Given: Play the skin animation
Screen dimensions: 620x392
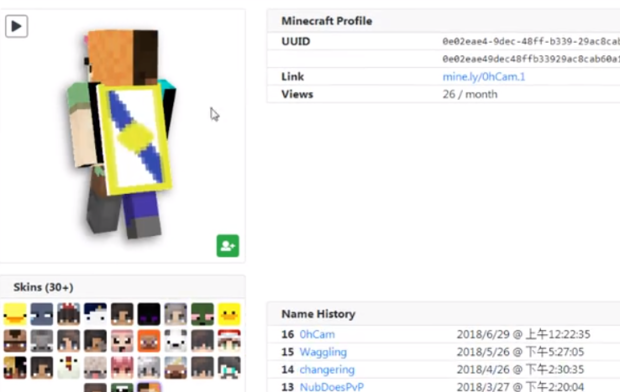Looking at the screenshot, I should click(16, 26).
